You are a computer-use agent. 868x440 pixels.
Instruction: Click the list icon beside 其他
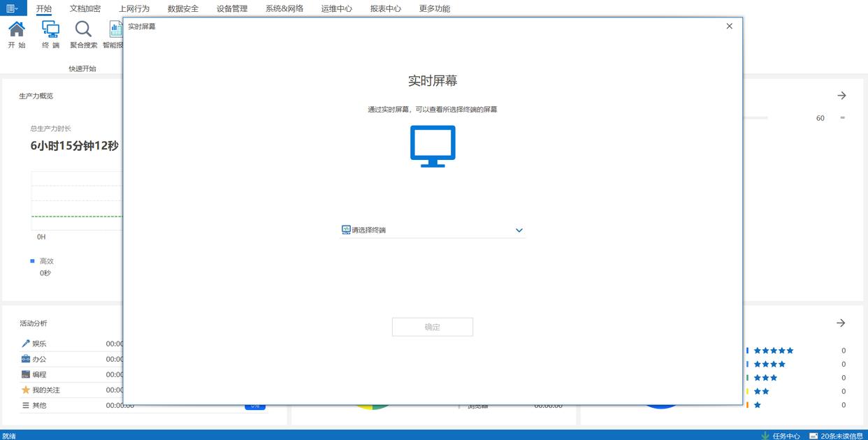click(26, 405)
